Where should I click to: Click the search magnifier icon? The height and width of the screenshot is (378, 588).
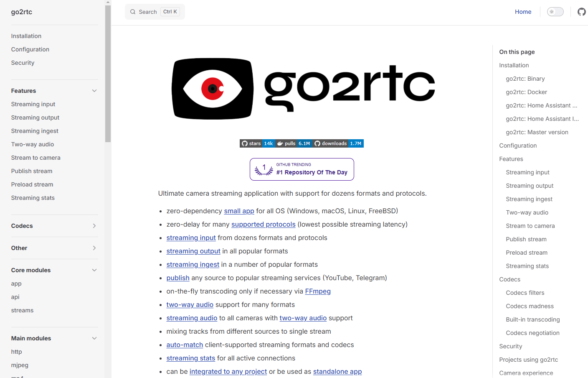tap(133, 12)
